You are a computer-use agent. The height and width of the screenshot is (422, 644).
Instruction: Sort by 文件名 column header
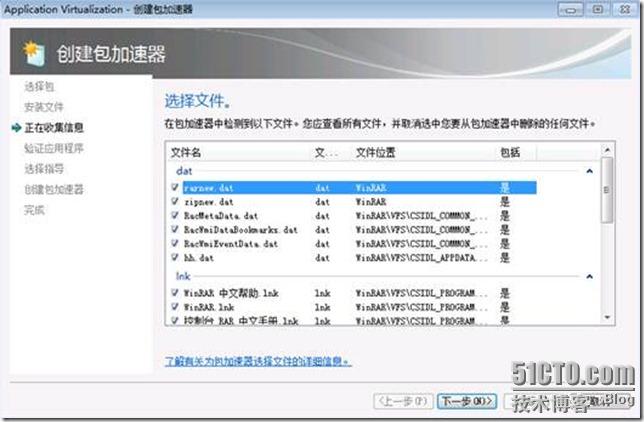click(186, 153)
